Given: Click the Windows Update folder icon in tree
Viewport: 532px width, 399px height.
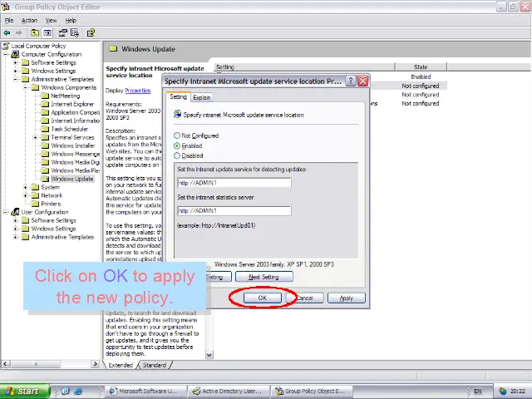Looking at the screenshot, I should point(45,179).
